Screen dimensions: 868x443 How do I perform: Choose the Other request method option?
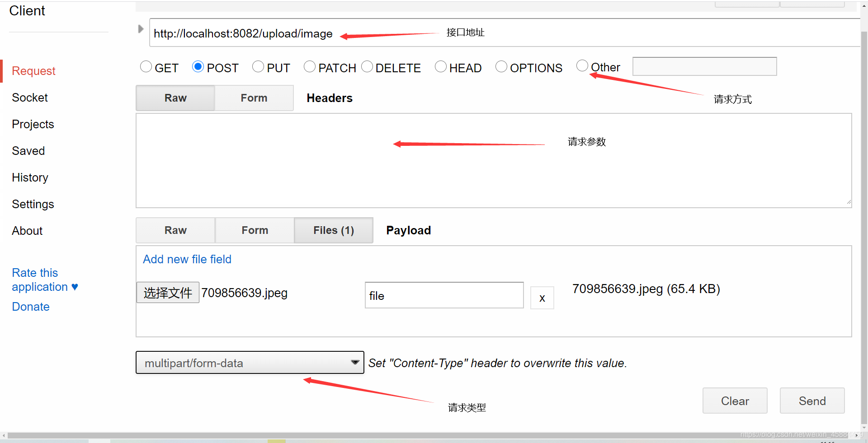582,65
